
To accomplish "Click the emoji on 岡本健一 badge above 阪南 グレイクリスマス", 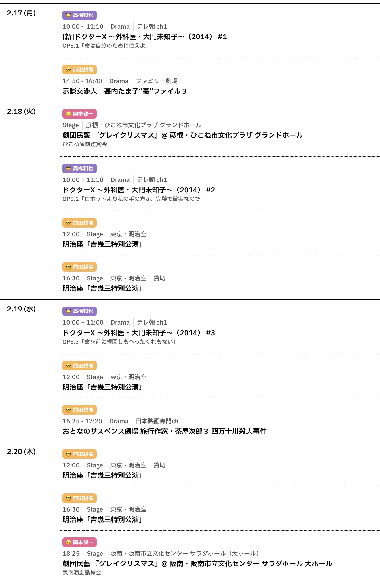I will (68, 542).
